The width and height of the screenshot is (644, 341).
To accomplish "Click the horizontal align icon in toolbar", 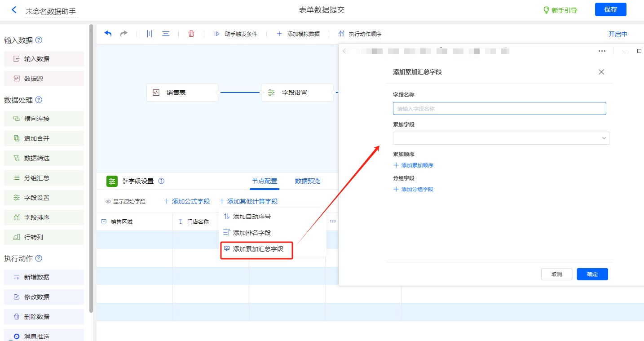I will click(x=166, y=34).
